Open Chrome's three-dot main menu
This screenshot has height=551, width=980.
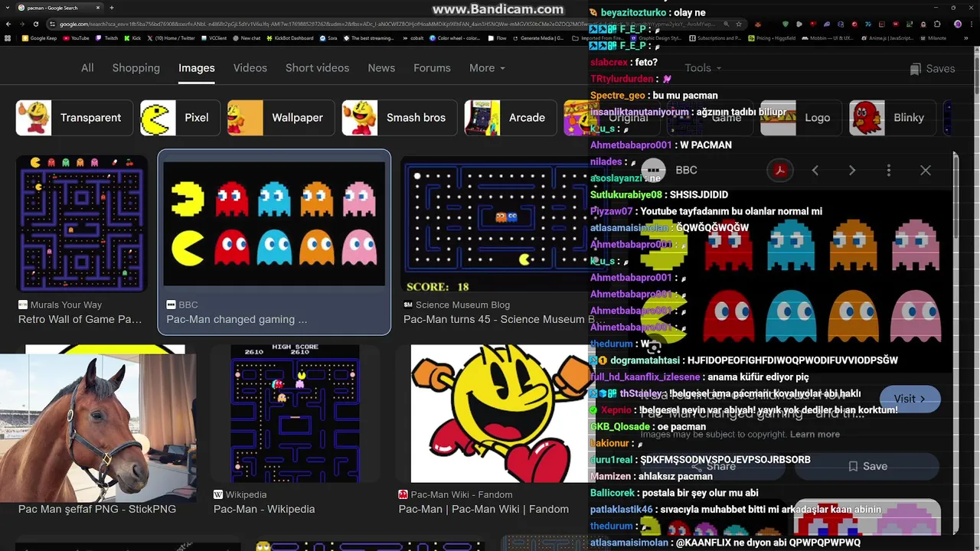(972, 24)
